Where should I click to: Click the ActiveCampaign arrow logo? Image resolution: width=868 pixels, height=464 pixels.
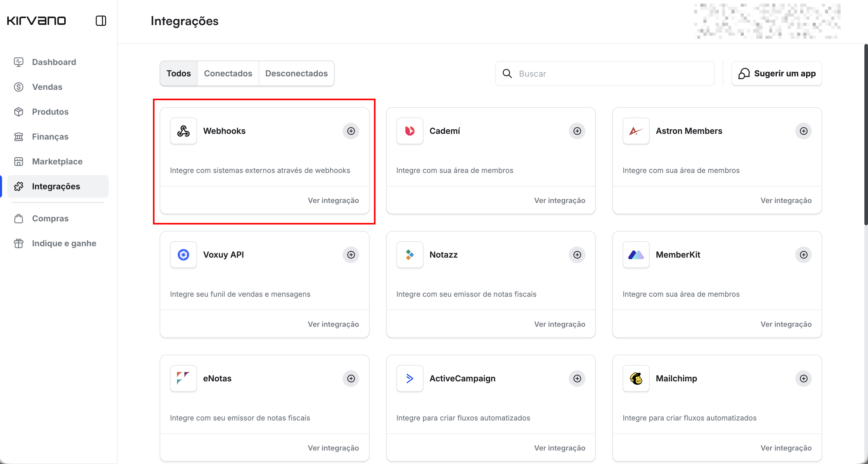click(x=409, y=378)
